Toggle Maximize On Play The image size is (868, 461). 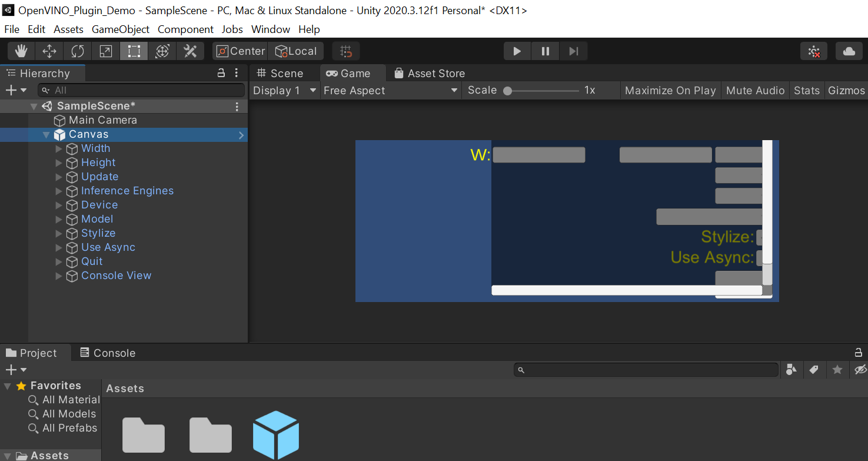[x=670, y=90]
